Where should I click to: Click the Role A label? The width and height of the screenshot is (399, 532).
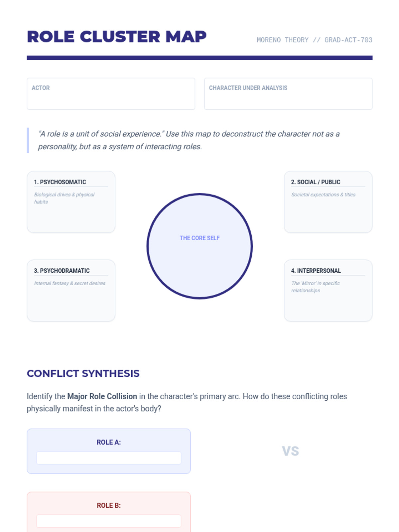109,442
